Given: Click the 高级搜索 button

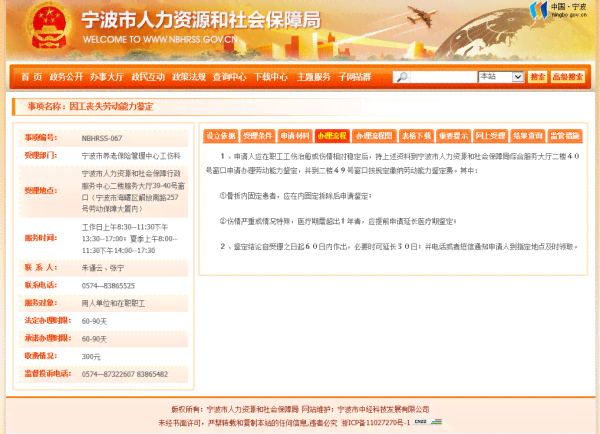Looking at the screenshot, I should (x=568, y=77).
